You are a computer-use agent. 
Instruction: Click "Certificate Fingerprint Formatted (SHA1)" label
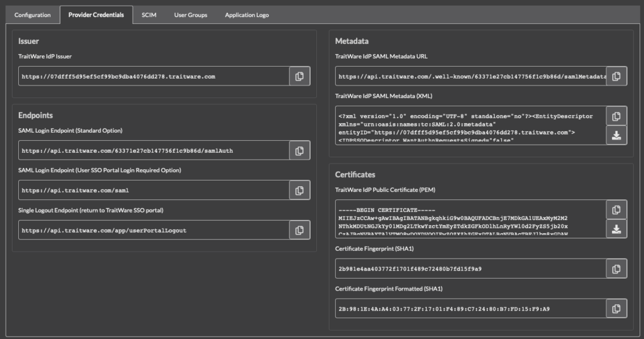pyautogui.click(x=389, y=289)
